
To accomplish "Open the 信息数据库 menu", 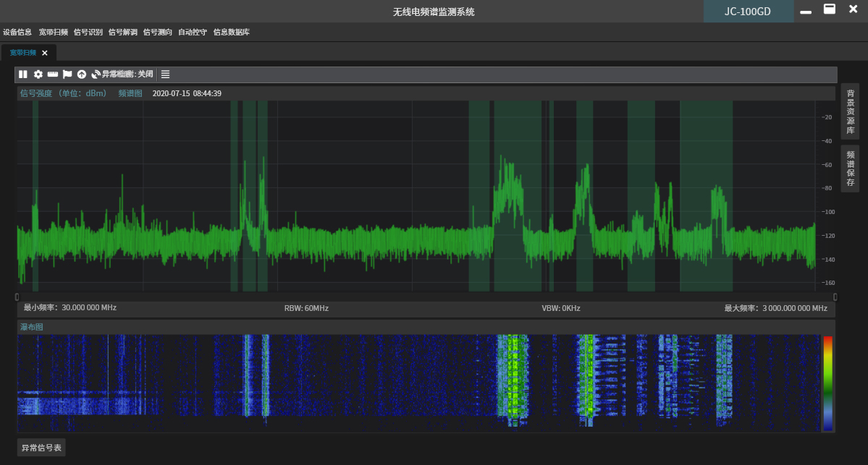I will click(x=231, y=33).
